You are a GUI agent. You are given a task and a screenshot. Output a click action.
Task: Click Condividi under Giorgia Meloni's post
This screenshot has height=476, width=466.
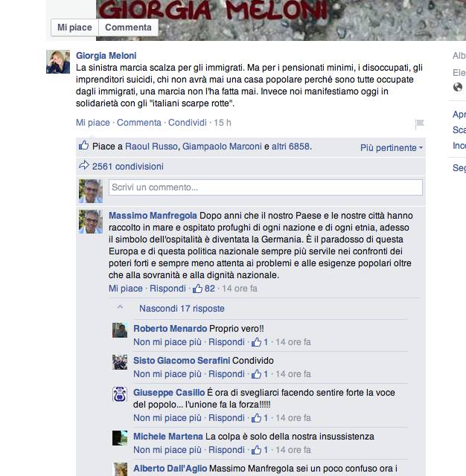[188, 123]
